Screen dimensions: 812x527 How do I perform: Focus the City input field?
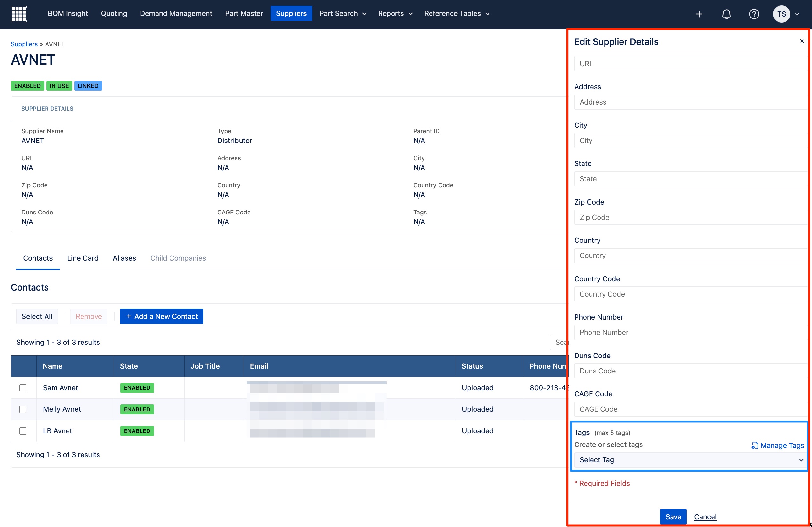pyautogui.click(x=691, y=141)
